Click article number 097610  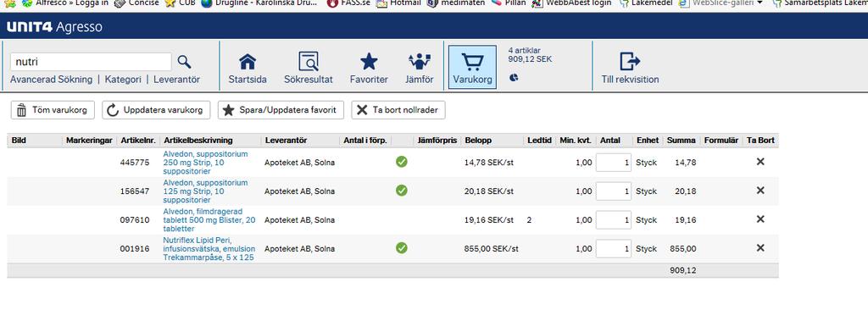click(x=135, y=220)
